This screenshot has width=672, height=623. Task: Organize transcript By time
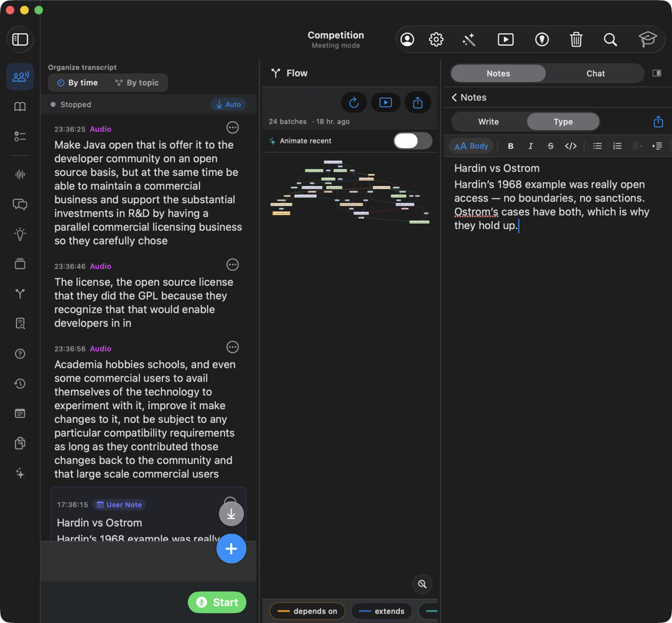(78, 83)
